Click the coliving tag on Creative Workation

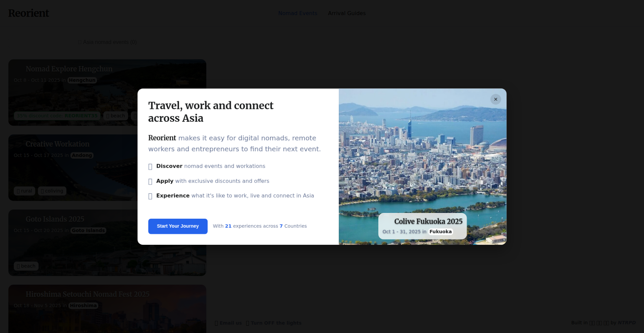tap(52, 191)
